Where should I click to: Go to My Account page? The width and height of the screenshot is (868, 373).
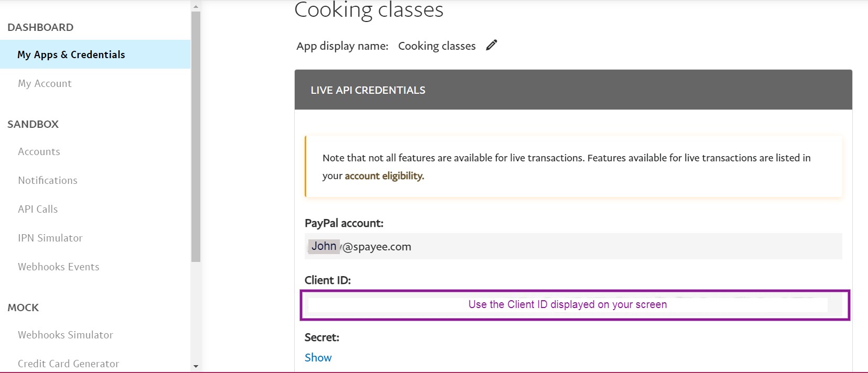(x=45, y=83)
